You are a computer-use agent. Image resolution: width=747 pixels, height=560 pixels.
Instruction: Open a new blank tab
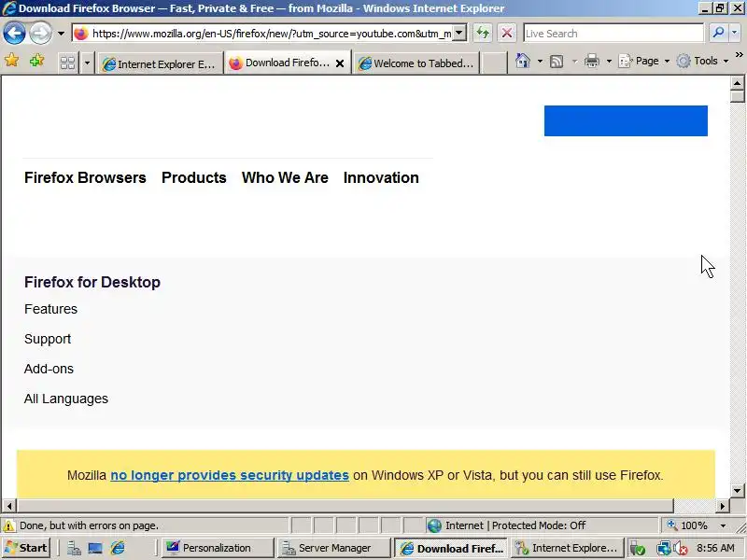pyautogui.click(x=494, y=63)
